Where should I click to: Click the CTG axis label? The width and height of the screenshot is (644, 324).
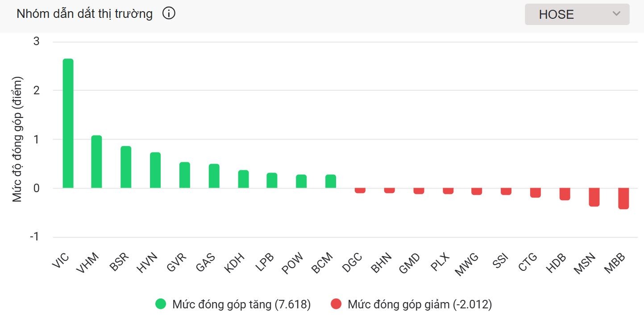(529, 262)
